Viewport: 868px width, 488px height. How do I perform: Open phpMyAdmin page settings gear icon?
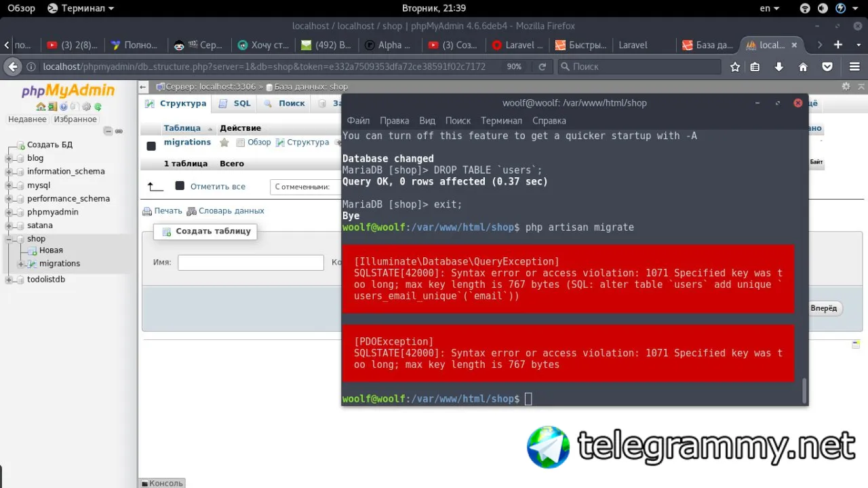pos(846,86)
